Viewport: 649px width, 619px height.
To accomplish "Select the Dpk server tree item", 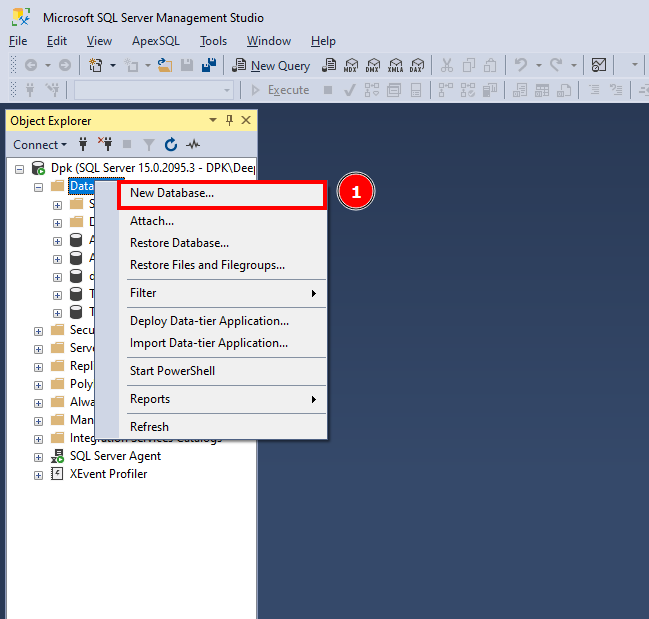I will pos(152,168).
